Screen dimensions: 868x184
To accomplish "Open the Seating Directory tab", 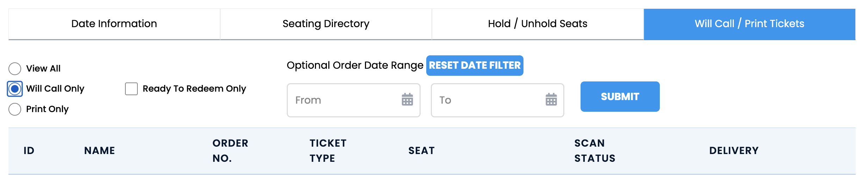I will click(326, 24).
